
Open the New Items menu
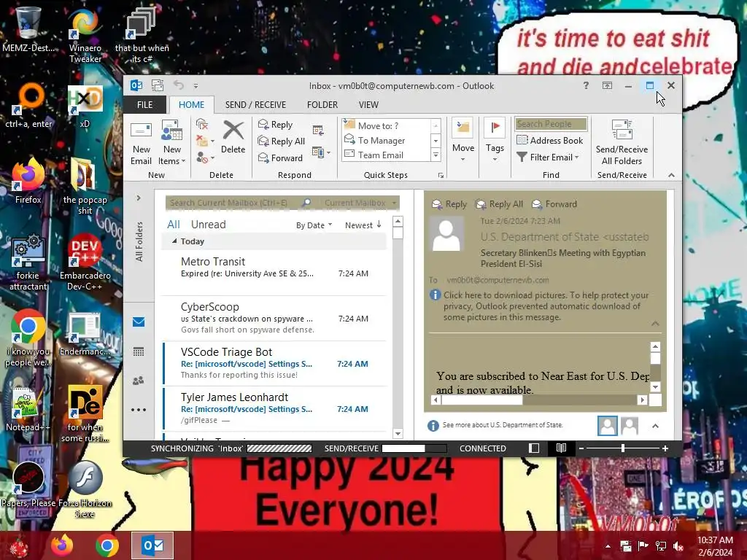171,143
